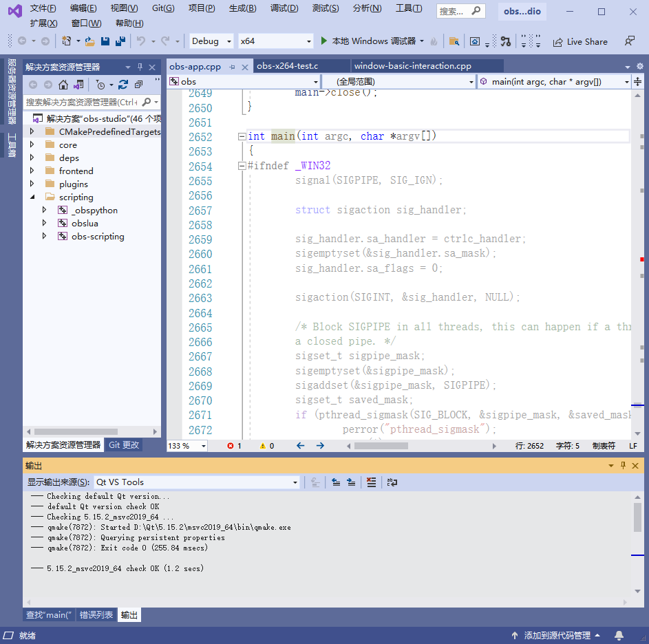Viewport: 649px width, 644px height.
Task: Click the Find in Files folder icon
Action: [454, 41]
